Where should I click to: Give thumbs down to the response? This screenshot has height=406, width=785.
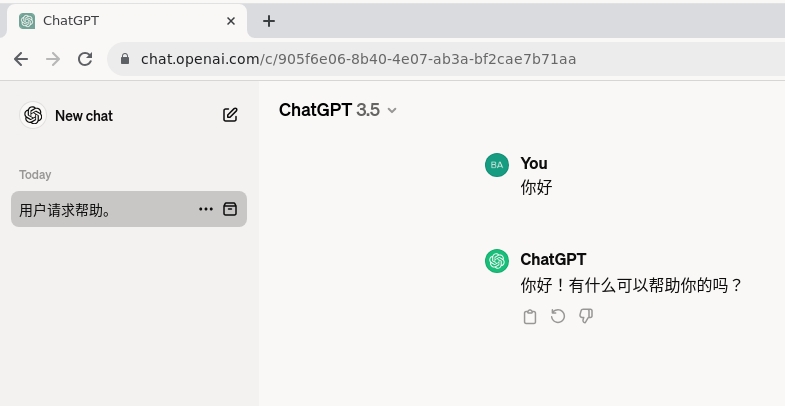point(586,317)
